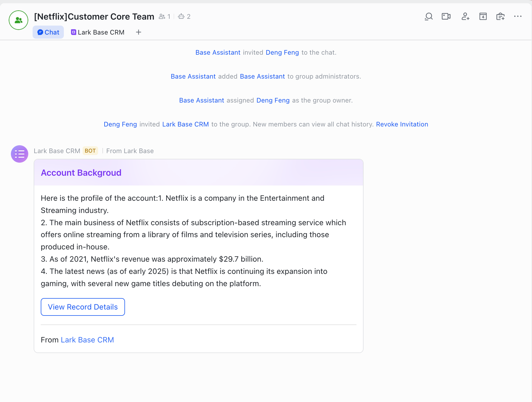Click the Account Backgroud card header

[81, 173]
